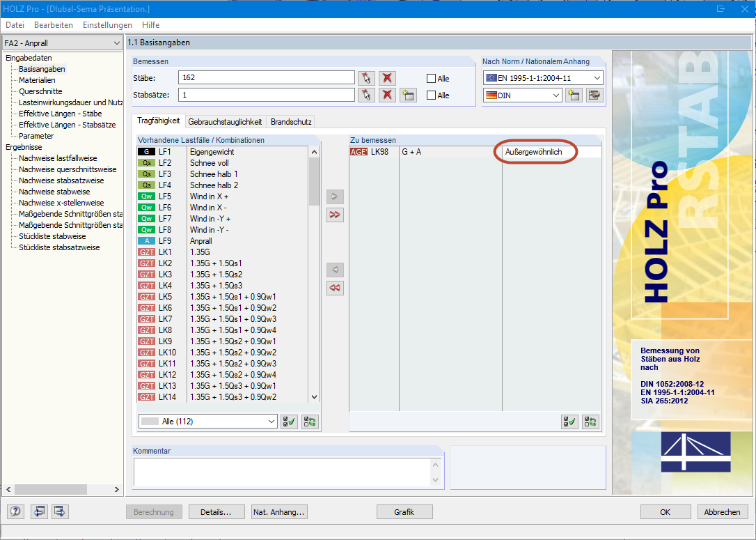This screenshot has height=540, width=756.
Task: Click the Details... button
Action: [216, 512]
